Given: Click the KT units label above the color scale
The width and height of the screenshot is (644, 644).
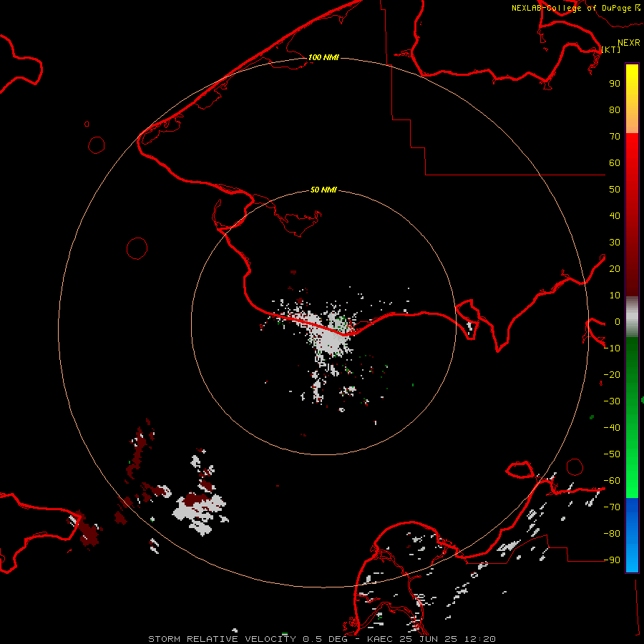Looking at the screenshot, I should pos(611,49).
